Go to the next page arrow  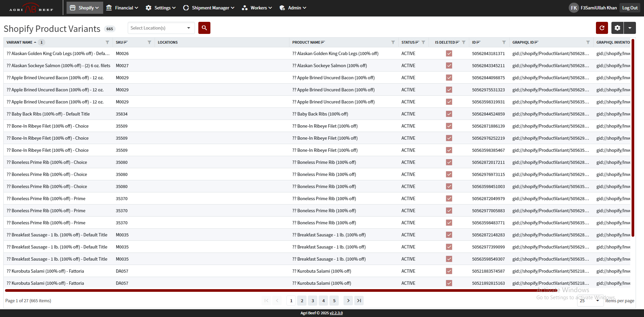[x=348, y=301]
